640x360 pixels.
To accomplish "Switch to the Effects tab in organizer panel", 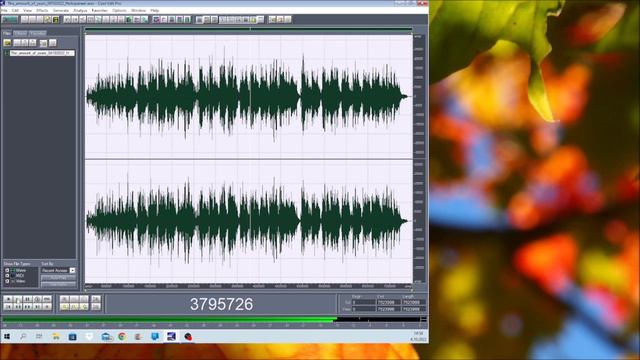I will pyautogui.click(x=20, y=33).
